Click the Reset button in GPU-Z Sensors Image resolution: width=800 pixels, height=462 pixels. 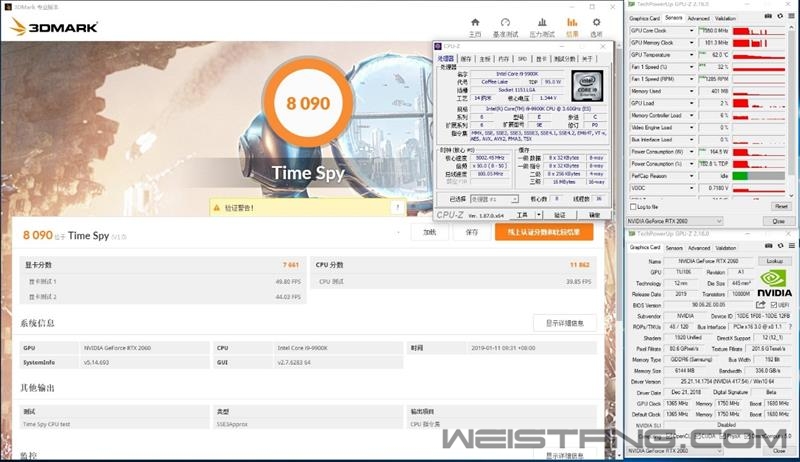coord(781,207)
